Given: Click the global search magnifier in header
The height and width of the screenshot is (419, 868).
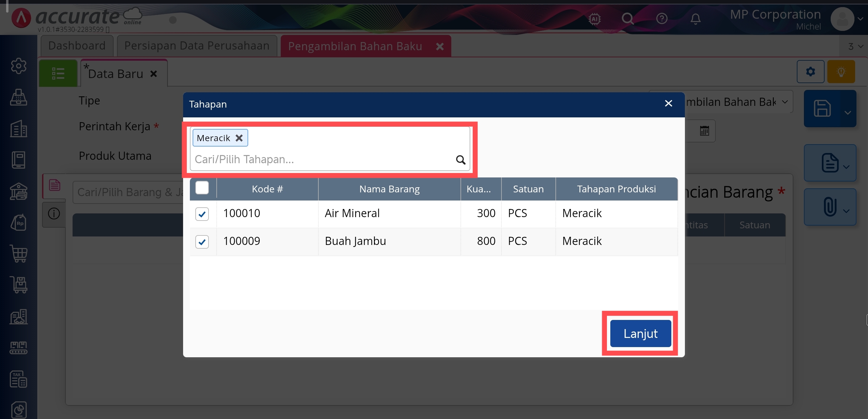Looking at the screenshot, I should (628, 18).
